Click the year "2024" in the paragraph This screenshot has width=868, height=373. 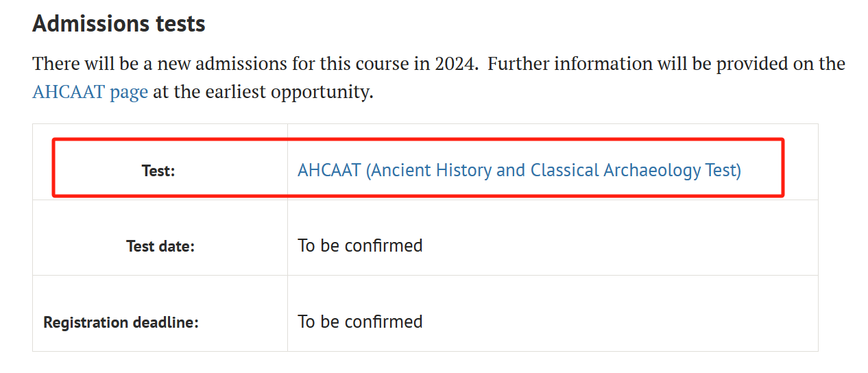457,64
